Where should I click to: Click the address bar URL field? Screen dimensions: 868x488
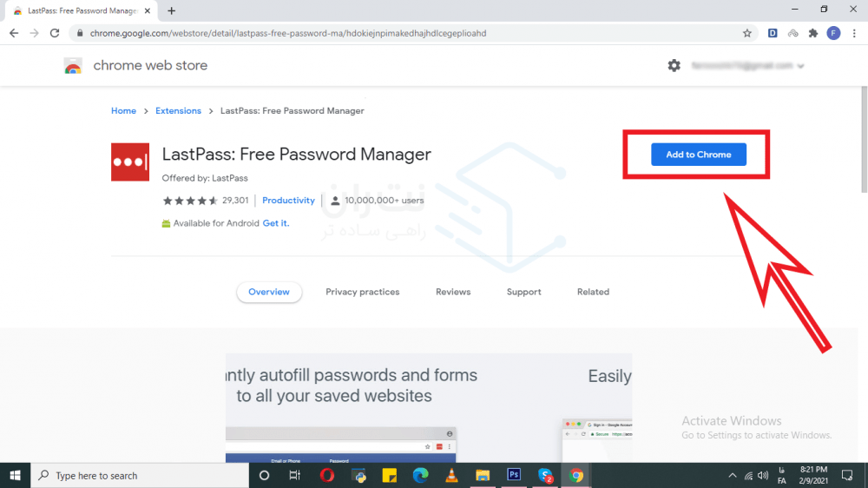click(391, 33)
